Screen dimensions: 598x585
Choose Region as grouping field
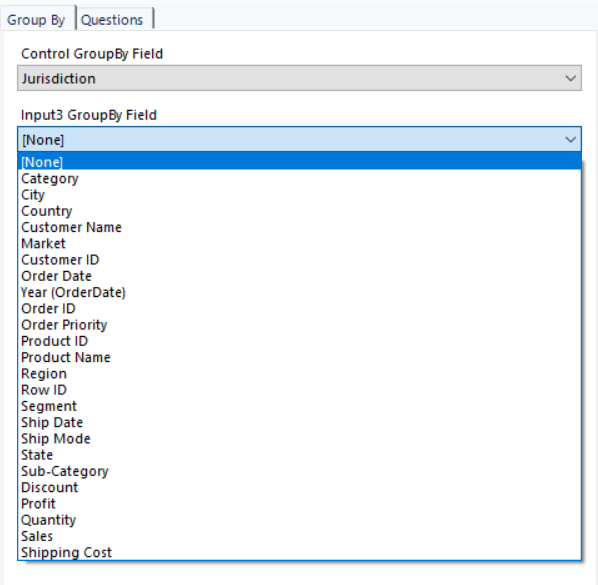[299, 373]
